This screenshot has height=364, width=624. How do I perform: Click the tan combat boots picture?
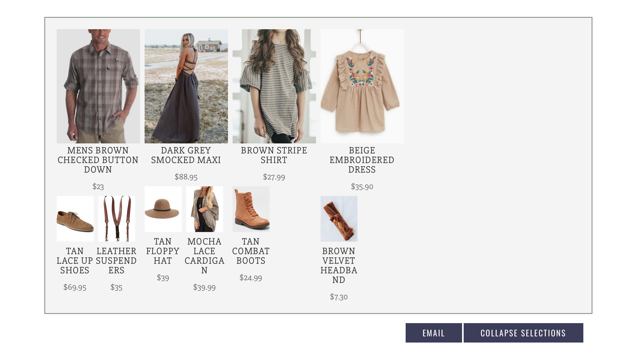(251, 209)
